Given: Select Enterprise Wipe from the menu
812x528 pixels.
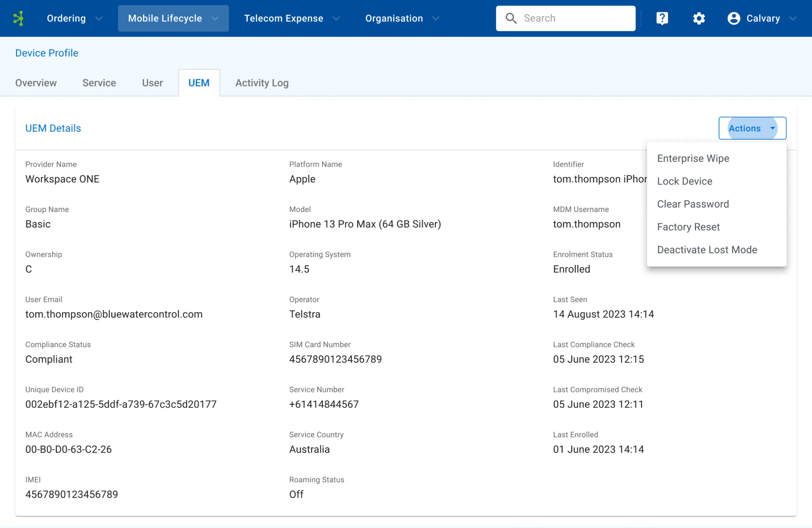Looking at the screenshot, I should click(x=693, y=158).
